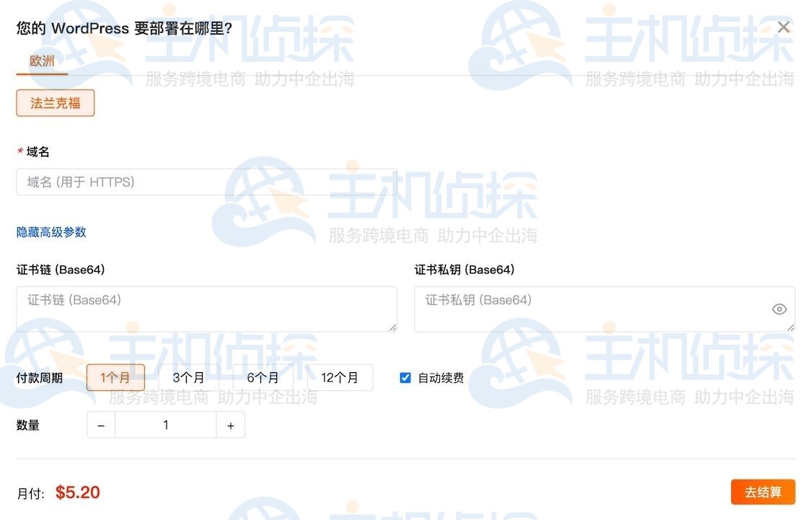Click the minus icon to decrease quantity
This screenshot has height=520, width=812.
(x=100, y=425)
